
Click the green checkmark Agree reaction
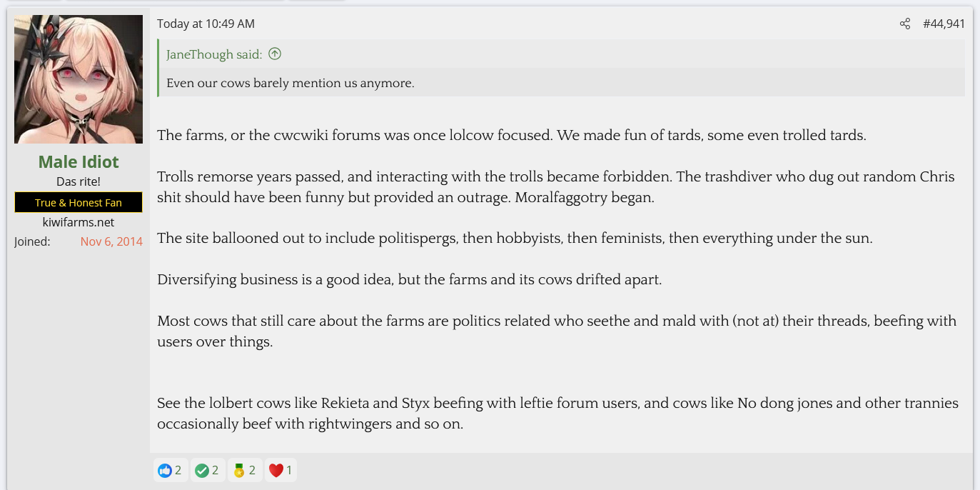[x=202, y=471]
